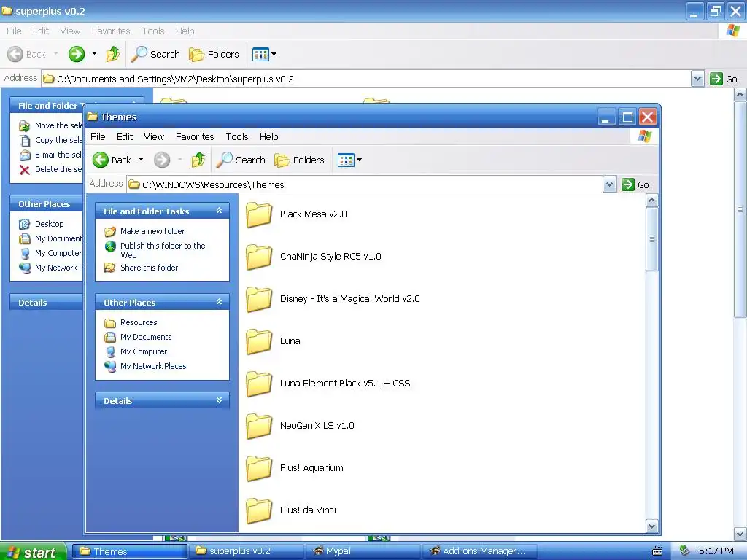Open Search in Themes window toolbar
This screenshot has width=747, height=560.
point(241,160)
